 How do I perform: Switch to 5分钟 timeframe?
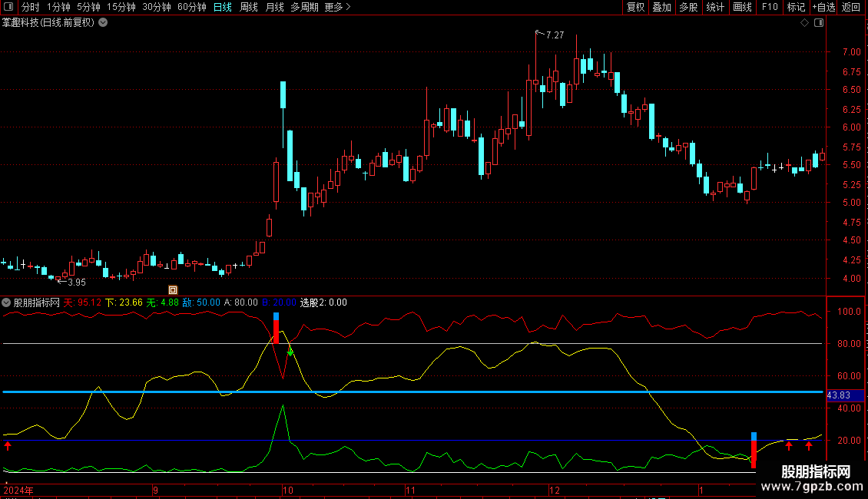click(88, 7)
